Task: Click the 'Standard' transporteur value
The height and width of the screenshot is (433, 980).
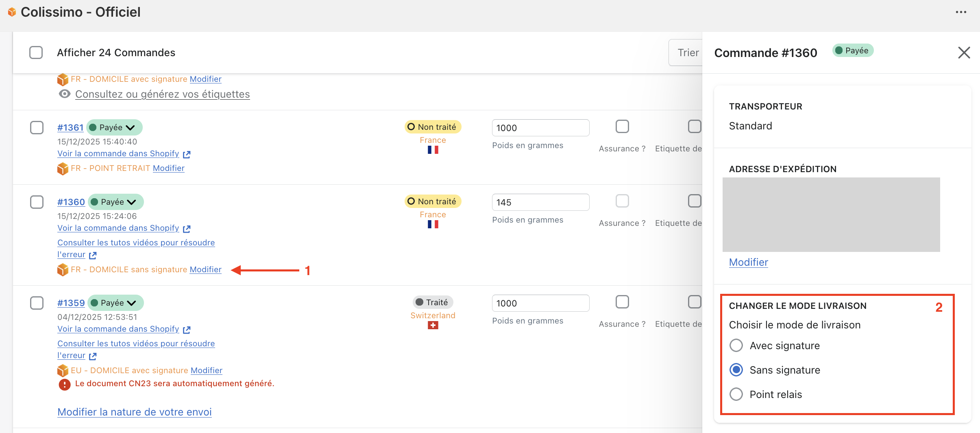Action: (750, 126)
